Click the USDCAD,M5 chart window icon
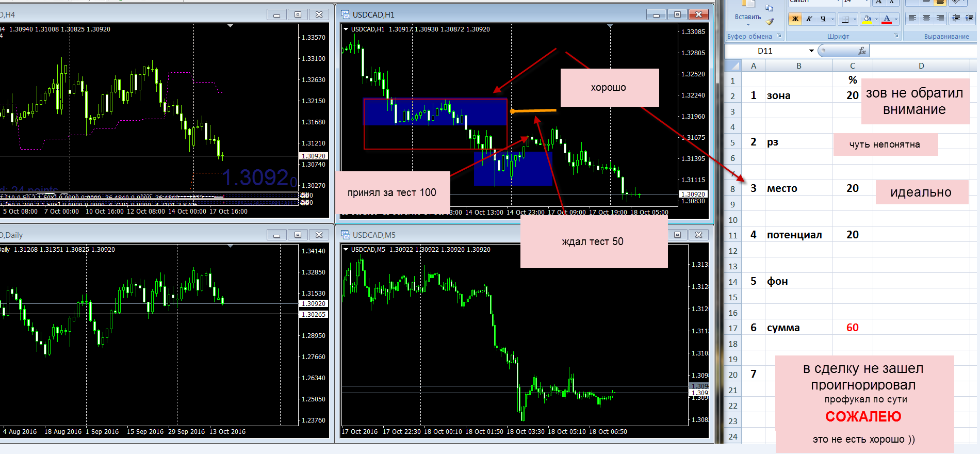 click(x=345, y=235)
